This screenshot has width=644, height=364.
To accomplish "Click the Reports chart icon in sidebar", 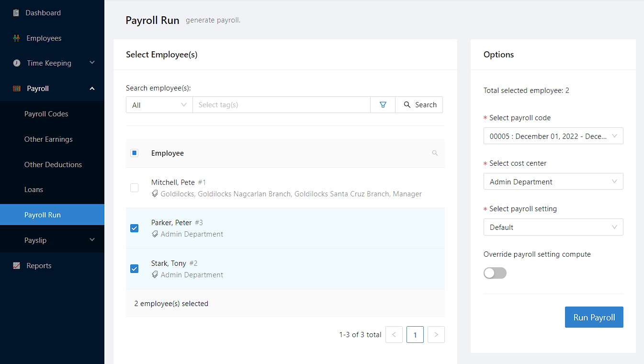I will 17,266.
